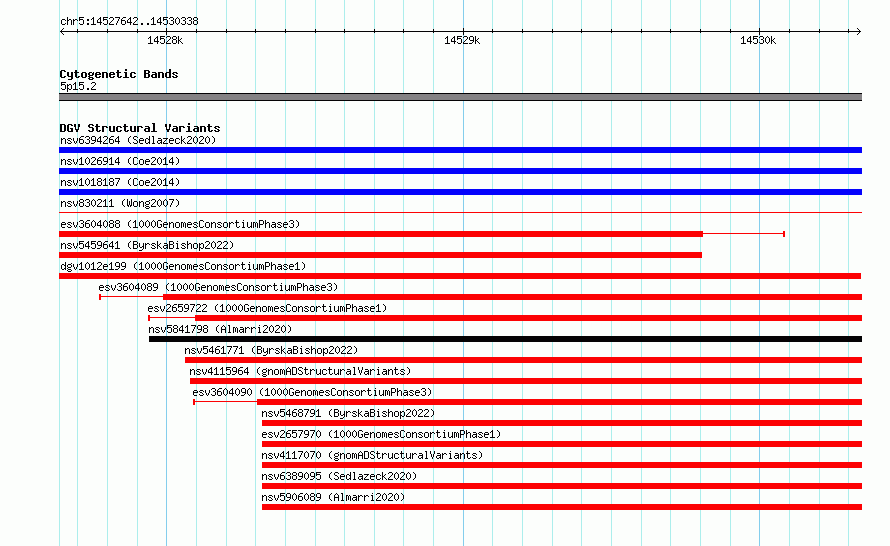Click the red bar under nsv5459641
The width and height of the screenshot is (890, 546).
pyautogui.click(x=380, y=255)
